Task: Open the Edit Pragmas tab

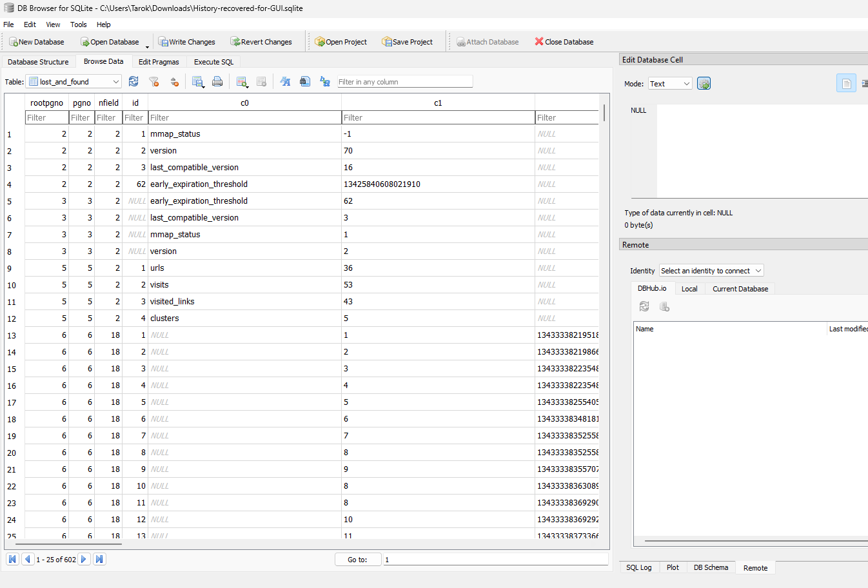Action: point(159,62)
